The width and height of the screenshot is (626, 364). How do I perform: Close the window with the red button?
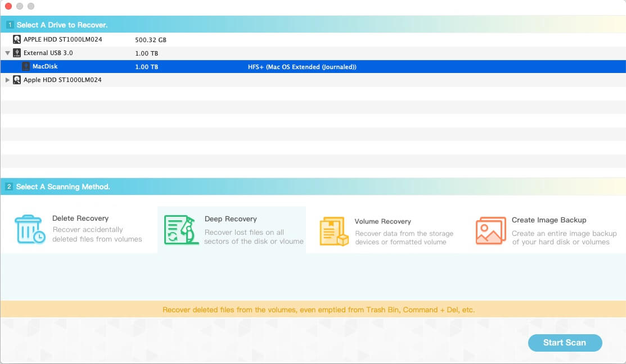tap(8, 6)
